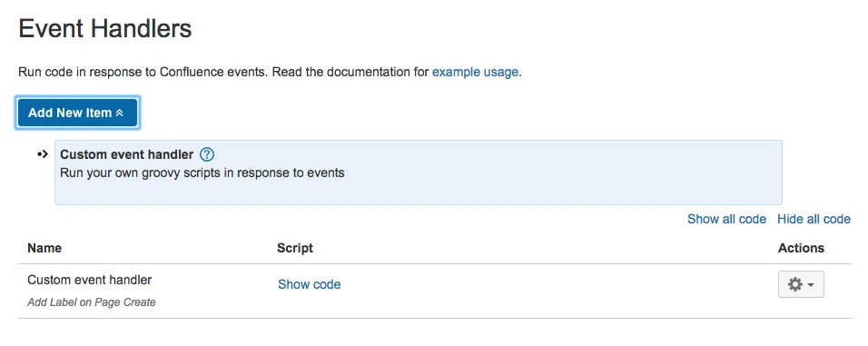Click the Actions column header
The width and height of the screenshot is (868, 346).
tap(801, 248)
